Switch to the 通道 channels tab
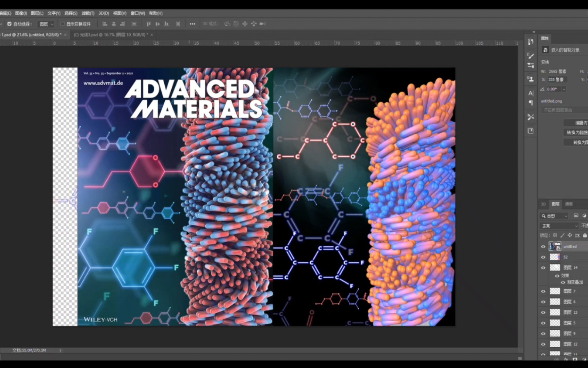The width and height of the screenshot is (588, 368). click(569, 204)
